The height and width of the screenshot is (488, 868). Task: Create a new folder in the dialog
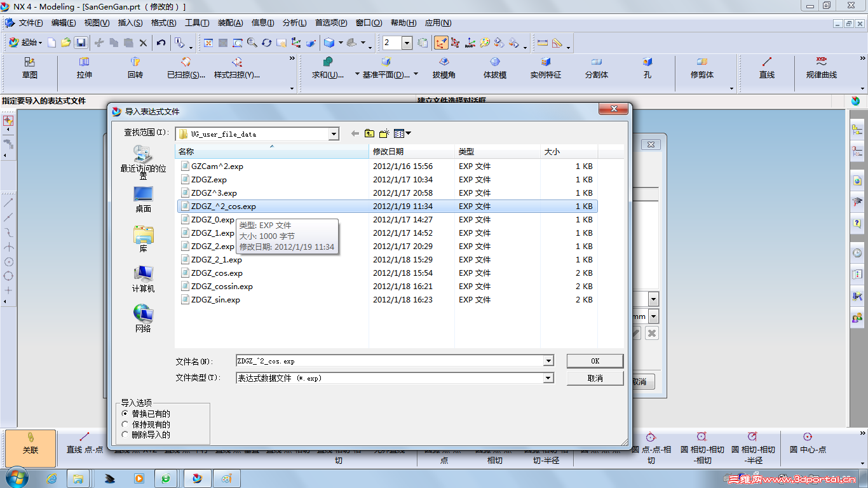[384, 133]
